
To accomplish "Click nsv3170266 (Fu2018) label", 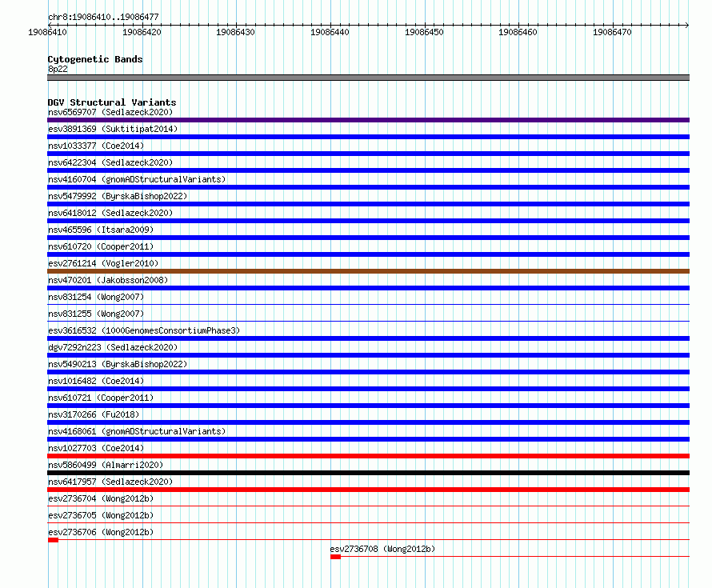I will coord(94,414).
